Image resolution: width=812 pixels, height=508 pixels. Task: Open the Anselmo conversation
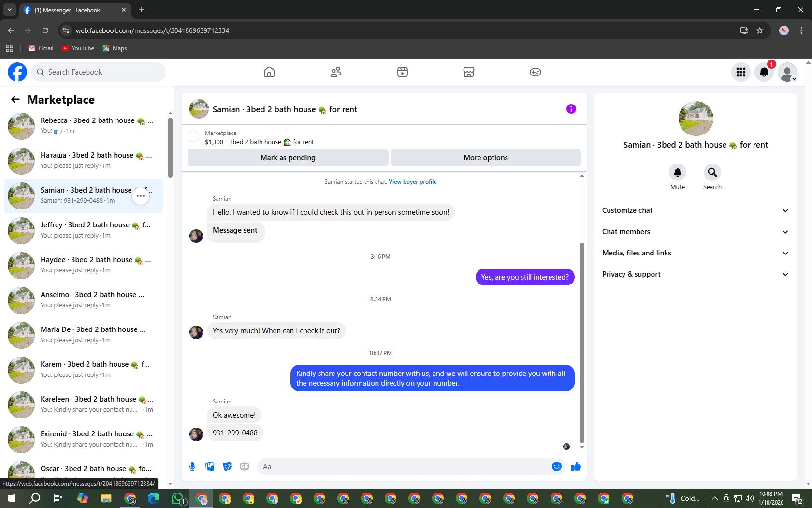(83, 300)
